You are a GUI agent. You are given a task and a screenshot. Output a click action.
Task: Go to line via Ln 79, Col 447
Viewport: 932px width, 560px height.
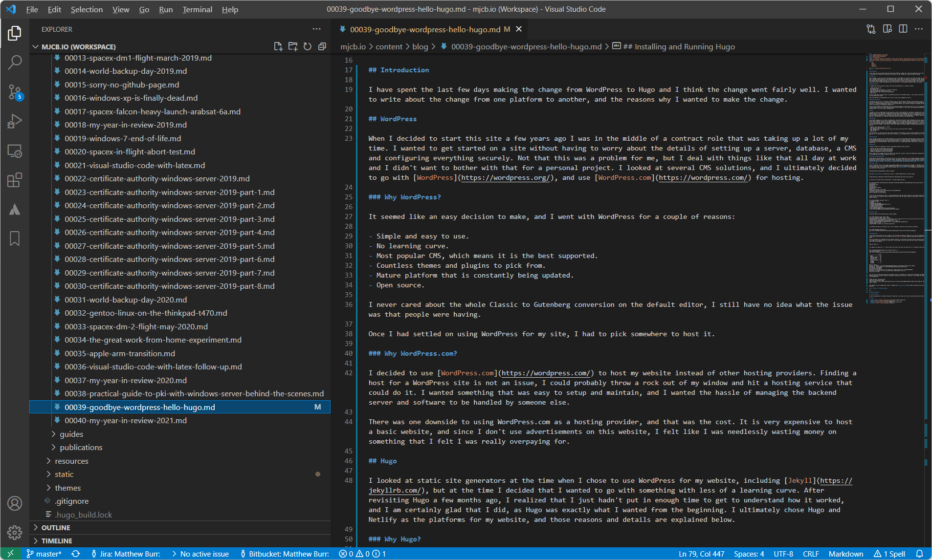(702, 554)
